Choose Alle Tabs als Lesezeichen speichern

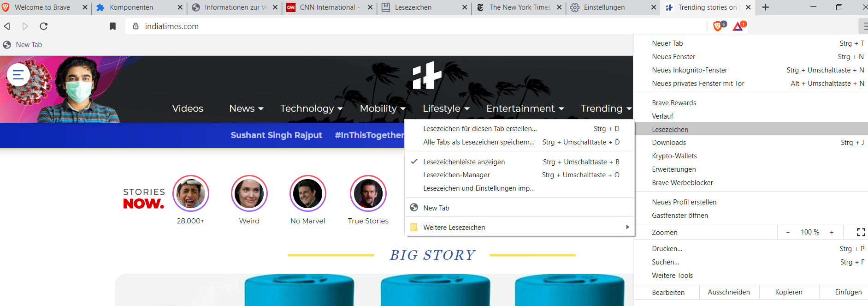pos(520,142)
